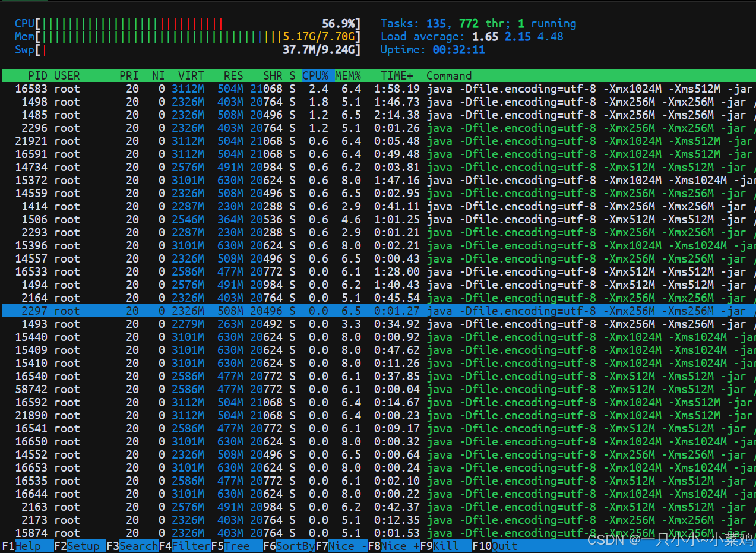The image size is (756, 553).
Task: Select process row with PID 15410
Action: coord(378,364)
